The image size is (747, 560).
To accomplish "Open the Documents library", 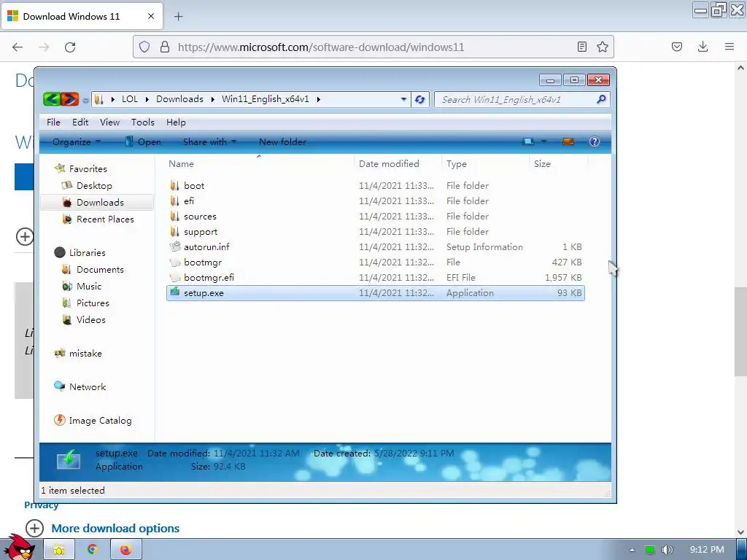I will (99, 270).
